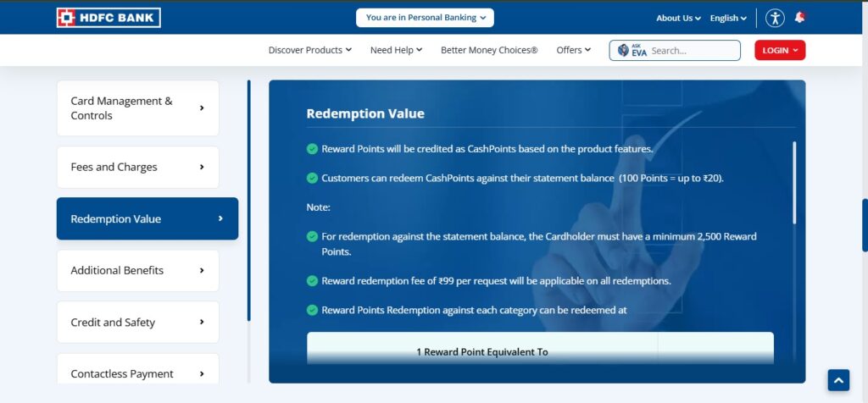Click the Redemption Value heading
Viewport: 868px width, 403px height.
[365, 113]
